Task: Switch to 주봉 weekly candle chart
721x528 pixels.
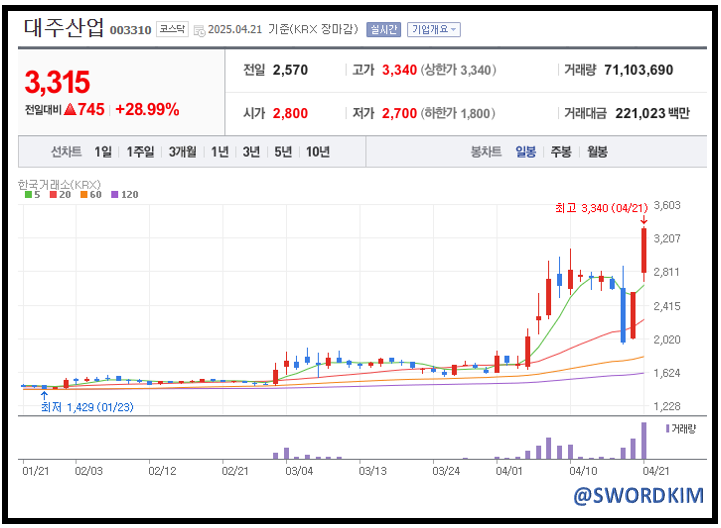Action: coord(561,151)
